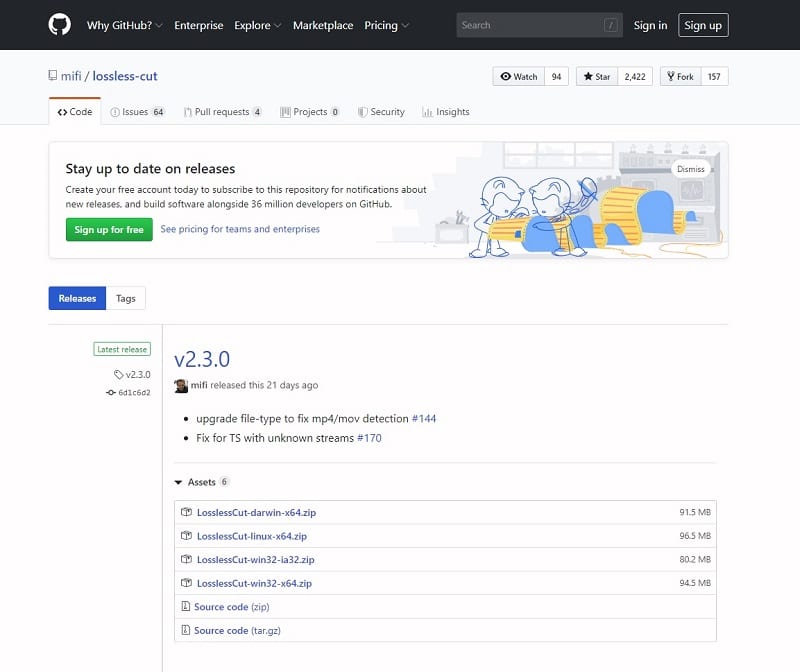
Task: Open the v2.3.0 release title
Action: pos(202,359)
